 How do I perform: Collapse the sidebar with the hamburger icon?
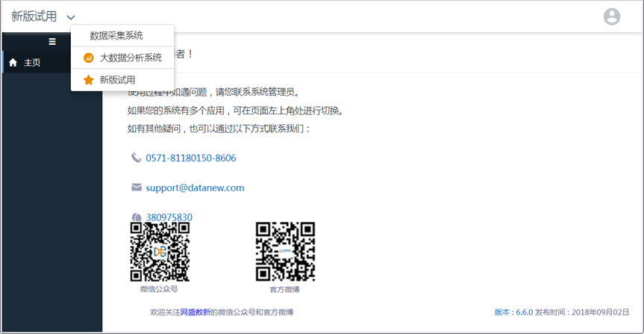[51, 42]
